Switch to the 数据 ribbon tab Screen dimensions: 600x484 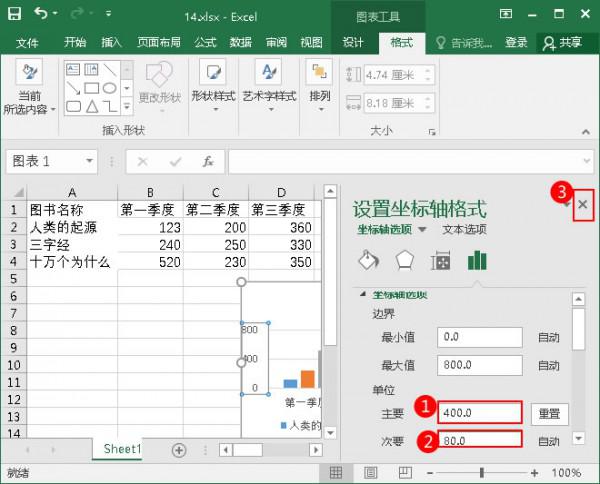click(241, 42)
